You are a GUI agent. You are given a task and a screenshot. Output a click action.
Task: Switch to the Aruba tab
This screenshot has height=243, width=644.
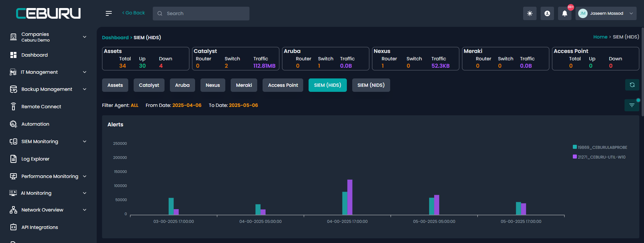[182, 85]
